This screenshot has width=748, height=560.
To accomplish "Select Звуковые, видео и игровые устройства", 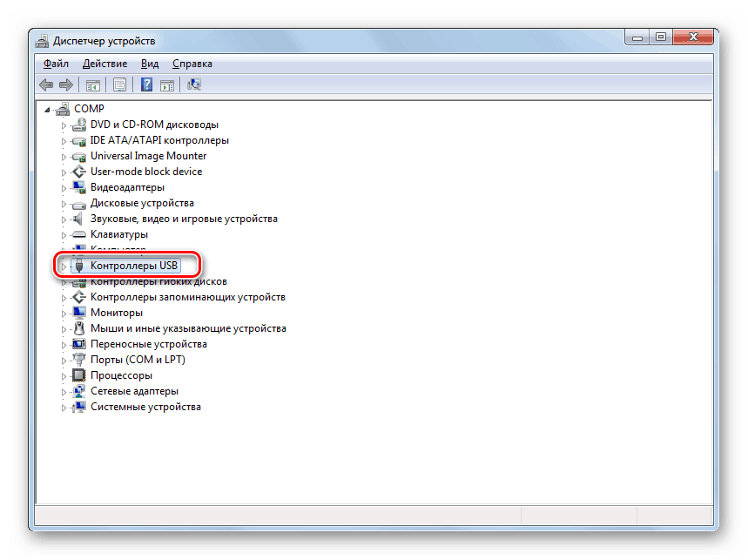I will (x=184, y=219).
